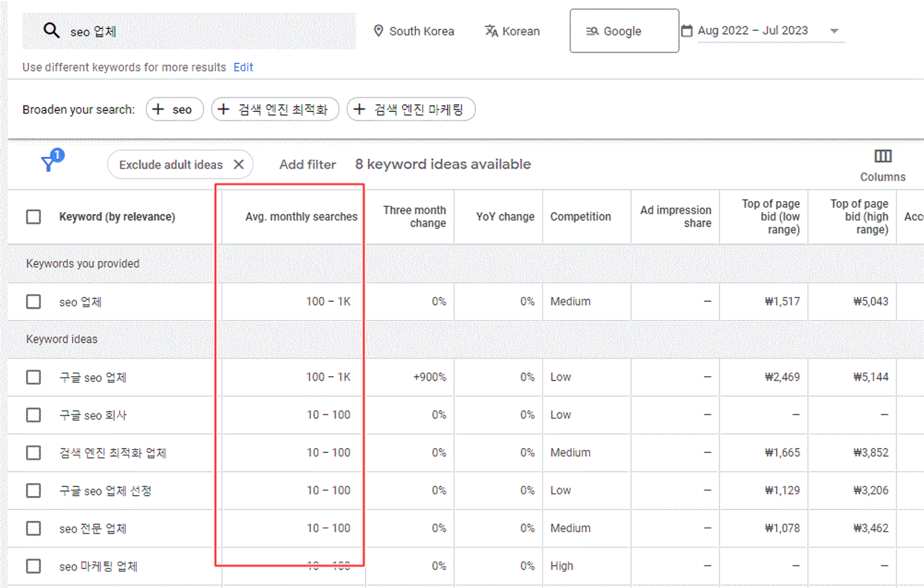
Task: Toggle the select-all header checkbox
Action: coord(33,217)
